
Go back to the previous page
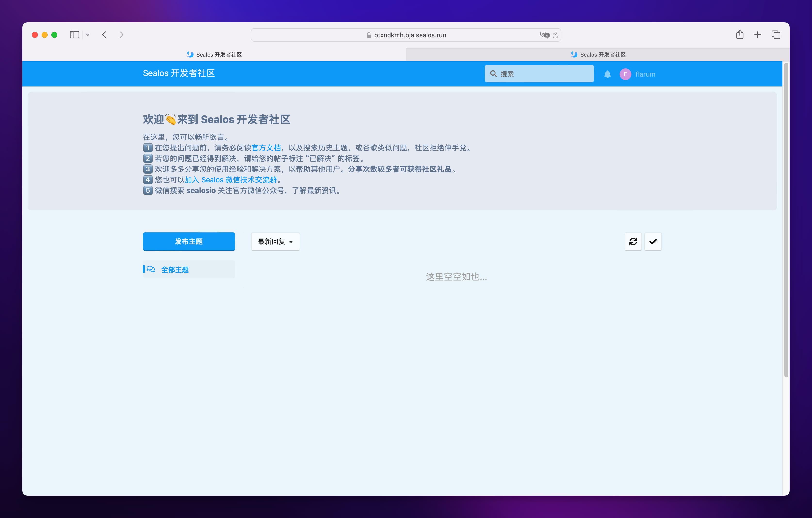click(x=104, y=35)
